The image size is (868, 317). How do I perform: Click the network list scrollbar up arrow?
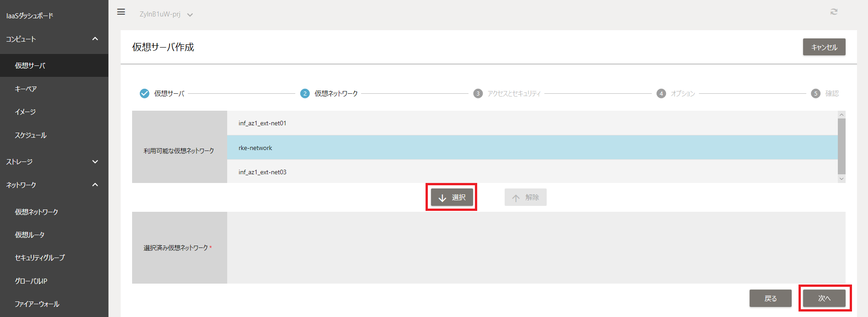point(841,114)
